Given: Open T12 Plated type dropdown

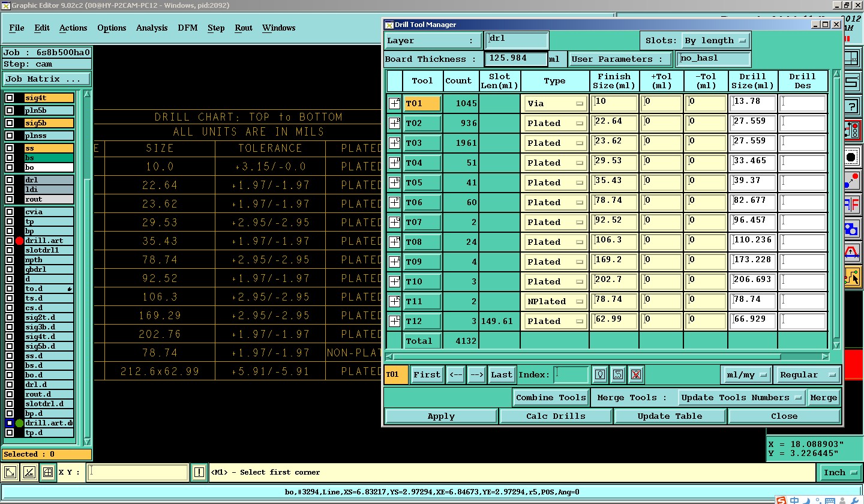Looking at the screenshot, I should [555, 321].
